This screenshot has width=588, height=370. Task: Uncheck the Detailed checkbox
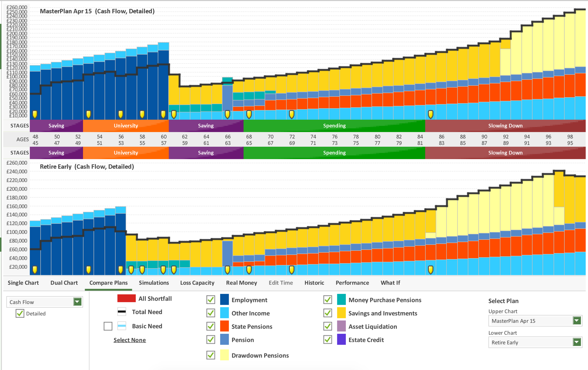click(x=20, y=313)
